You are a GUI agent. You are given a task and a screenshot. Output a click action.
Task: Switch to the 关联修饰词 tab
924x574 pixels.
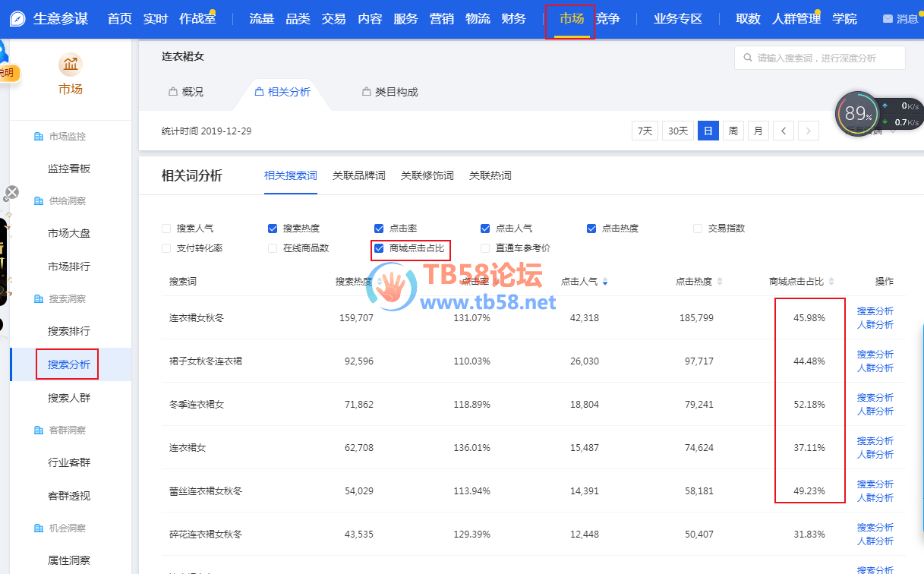427,176
